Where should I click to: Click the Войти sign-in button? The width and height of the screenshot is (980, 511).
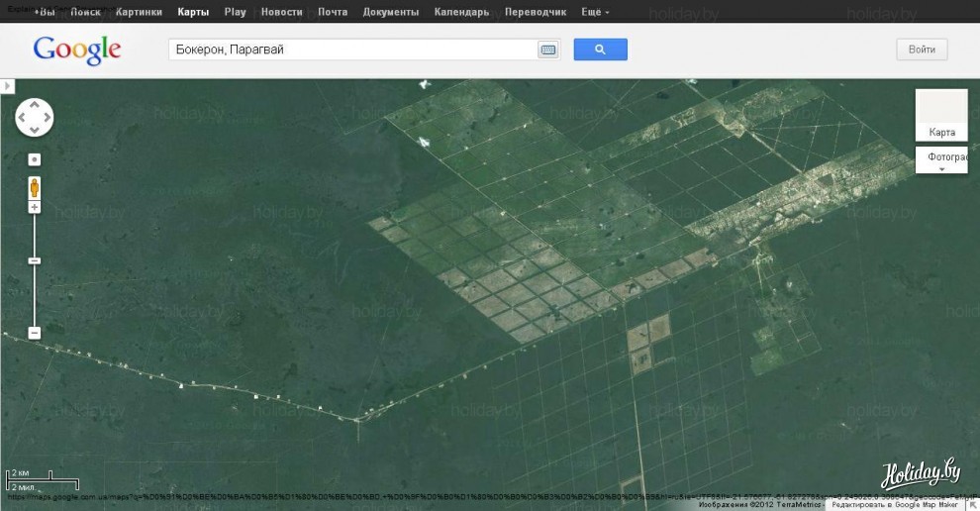pyautogui.click(x=922, y=50)
